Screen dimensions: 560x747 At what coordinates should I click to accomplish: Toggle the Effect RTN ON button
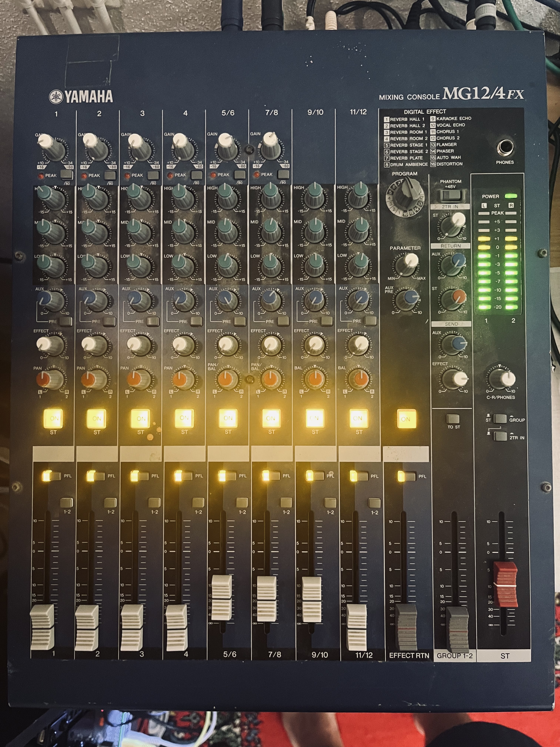[406, 419]
